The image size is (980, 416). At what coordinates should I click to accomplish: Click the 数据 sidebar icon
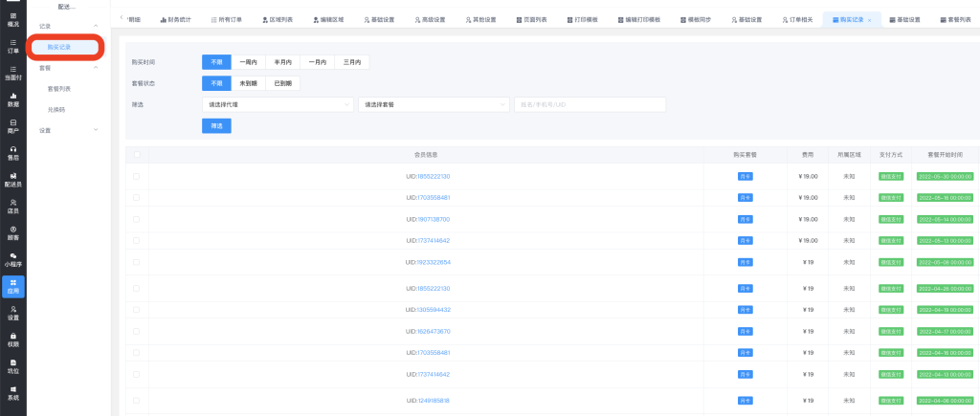tap(12, 99)
